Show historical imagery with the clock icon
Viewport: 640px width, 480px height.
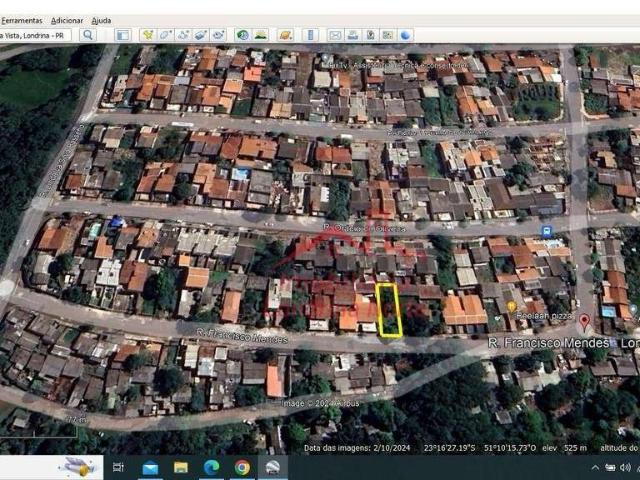pyautogui.click(x=243, y=35)
